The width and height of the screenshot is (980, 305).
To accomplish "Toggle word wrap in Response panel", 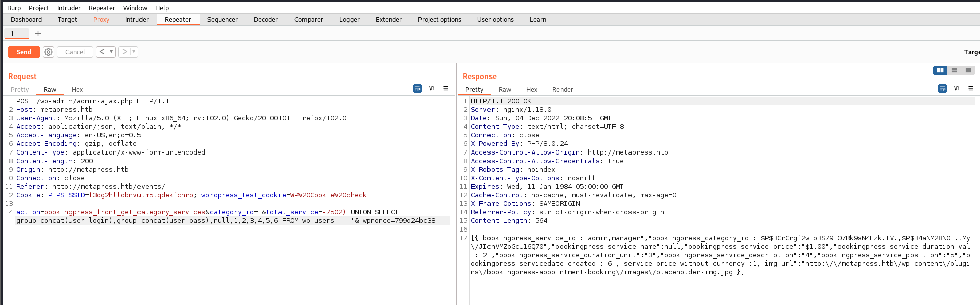I will point(943,88).
